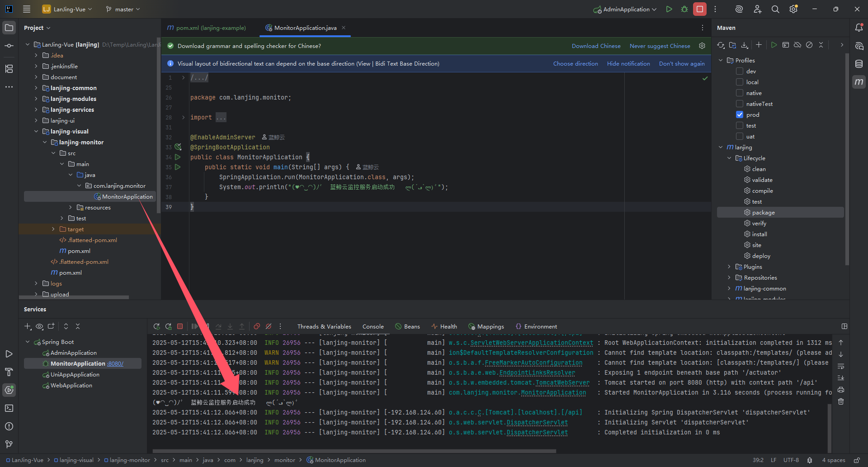Toggle soft-wrap in the console

(841, 366)
